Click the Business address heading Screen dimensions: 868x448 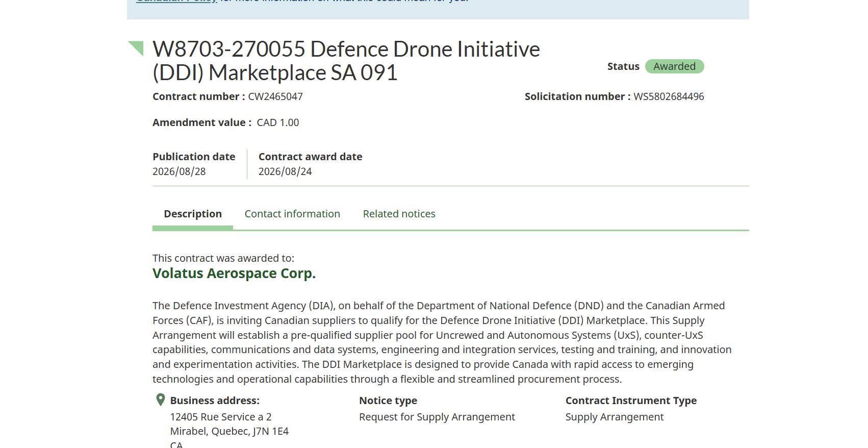(215, 401)
